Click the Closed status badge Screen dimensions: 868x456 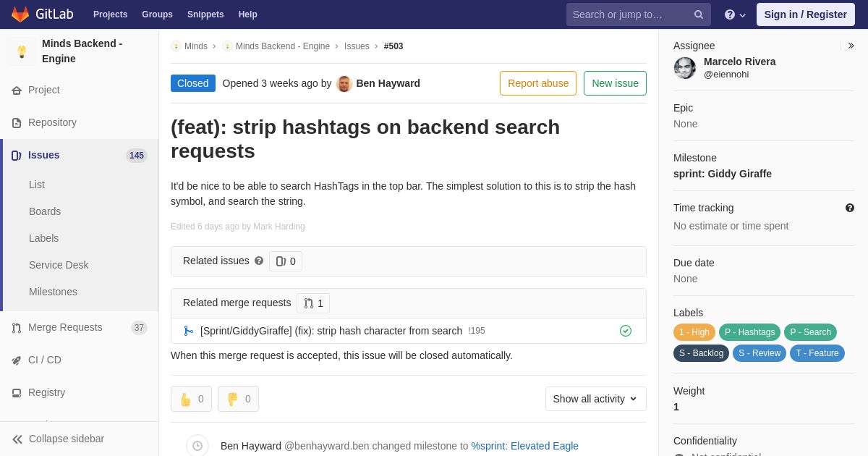[x=193, y=83]
